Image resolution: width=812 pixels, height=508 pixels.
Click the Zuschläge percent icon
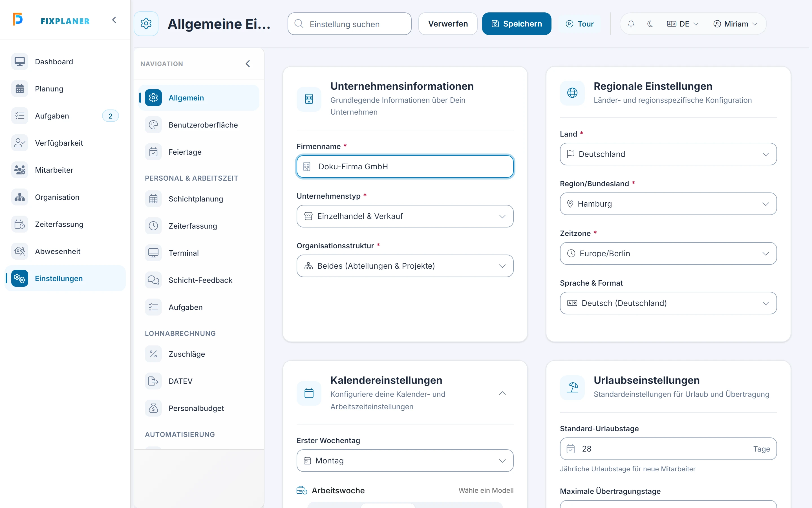tap(153, 354)
